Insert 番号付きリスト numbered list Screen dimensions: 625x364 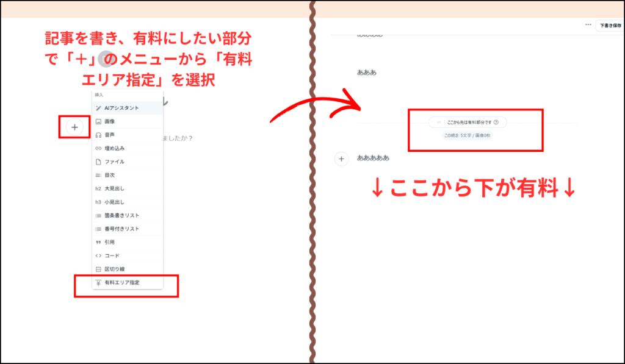[x=121, y=229]
